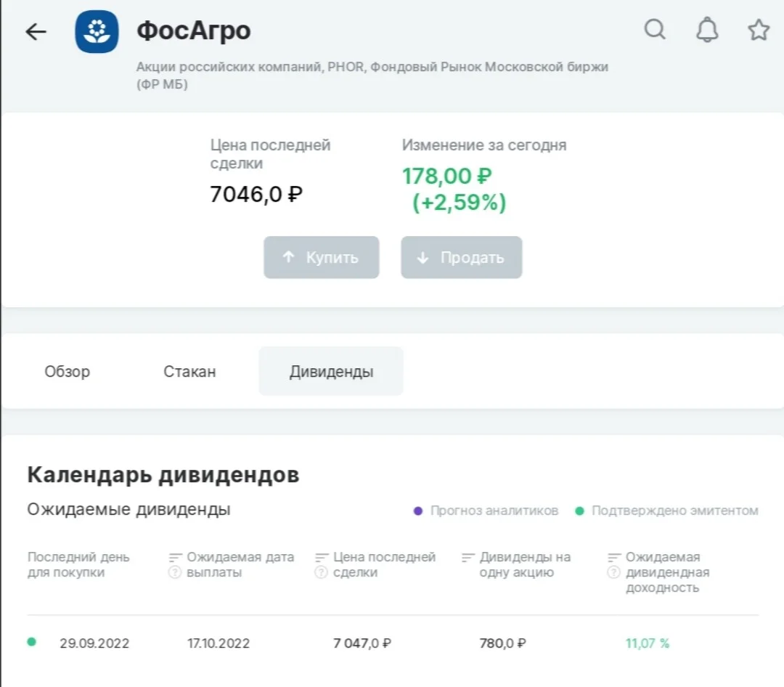Click last deal price 7046,0 ₽
784x687 pixels.
256,194
